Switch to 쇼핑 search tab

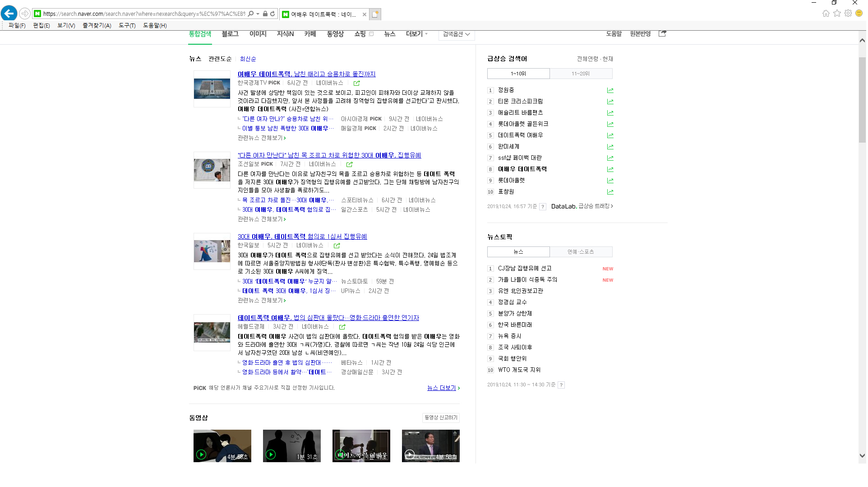(360, 34)
